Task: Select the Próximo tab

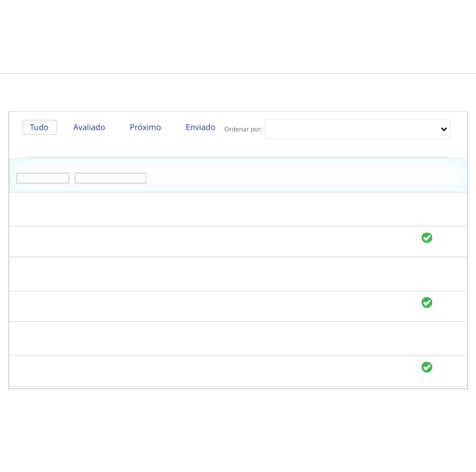Action: (145, 127)
